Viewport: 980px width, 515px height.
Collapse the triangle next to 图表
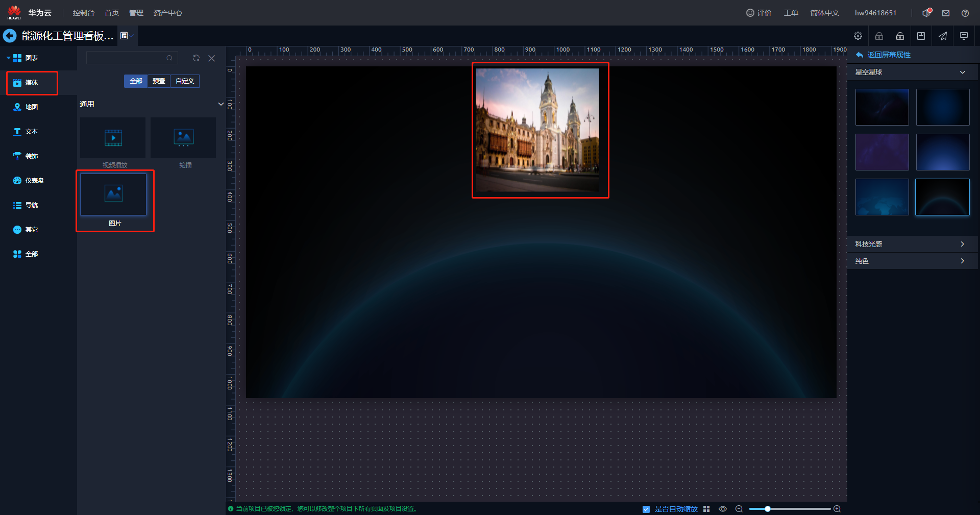(8, 58)
